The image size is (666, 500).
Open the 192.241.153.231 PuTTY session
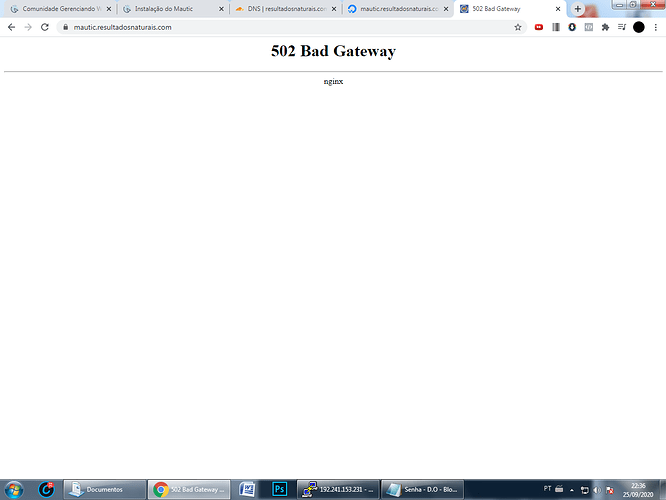[x=338, y=490]
